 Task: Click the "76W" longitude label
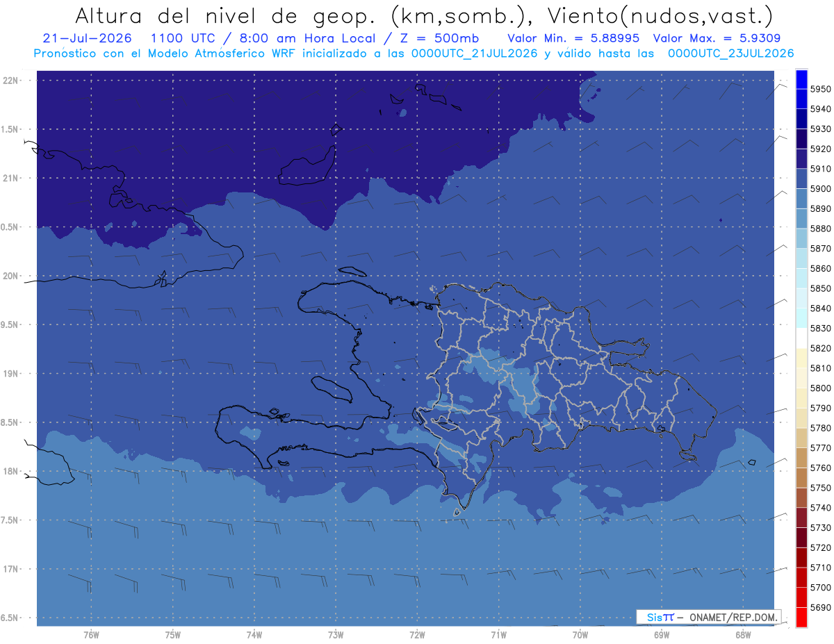pos(91,636)
